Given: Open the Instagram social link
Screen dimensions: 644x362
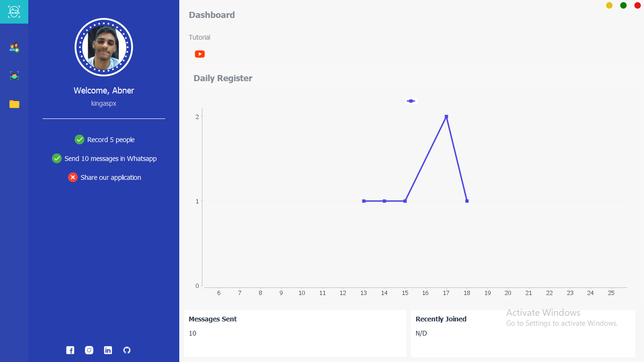Looking at the screenshot, I should coord(89,350).
